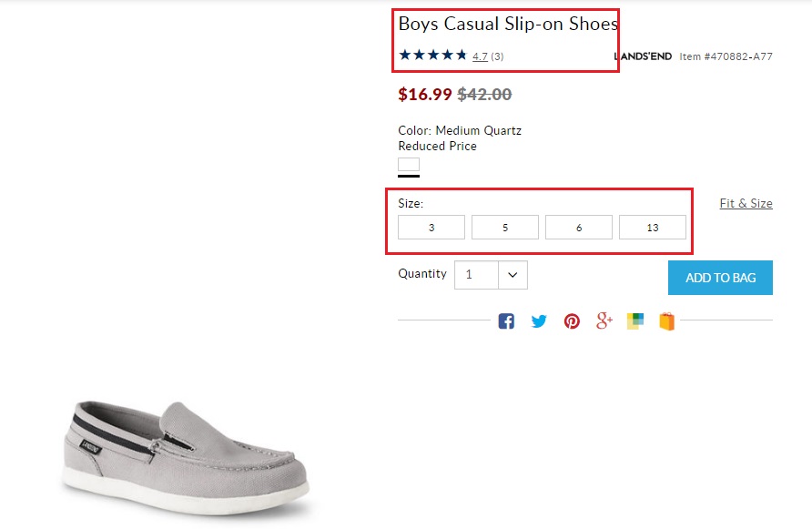Choose shoe size 6
This screenshot has height=529, width=812.
click(x=579, y=228)
